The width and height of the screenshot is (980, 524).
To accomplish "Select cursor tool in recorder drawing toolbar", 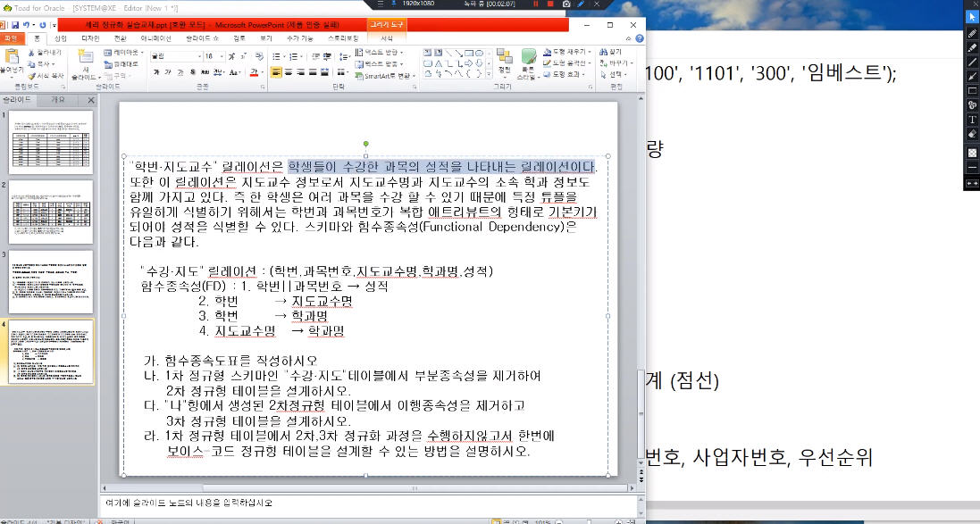I will click(x=972, y=18).
